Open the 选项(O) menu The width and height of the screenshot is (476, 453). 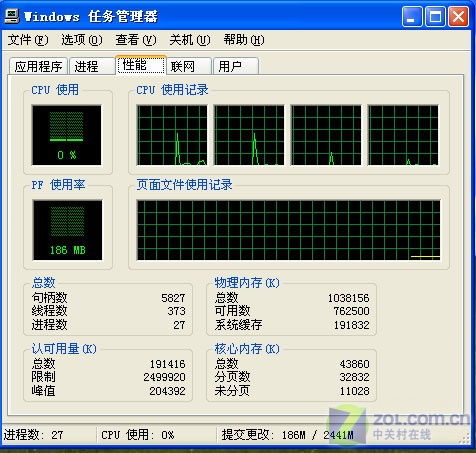tap(82, 40)
